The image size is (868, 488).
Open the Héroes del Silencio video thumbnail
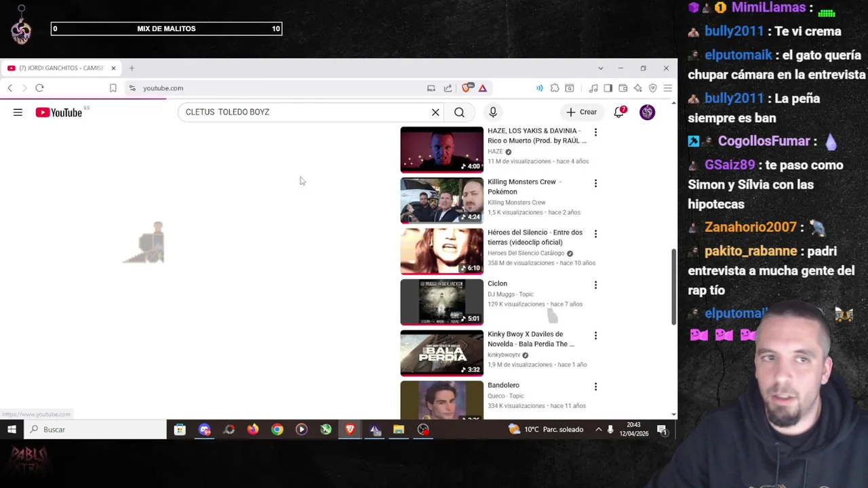[441, 251]
